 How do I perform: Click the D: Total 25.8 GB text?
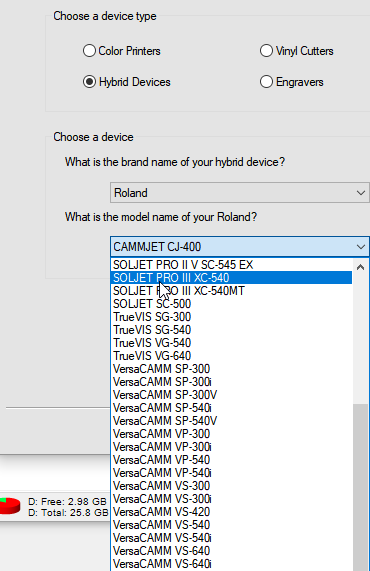68,513
